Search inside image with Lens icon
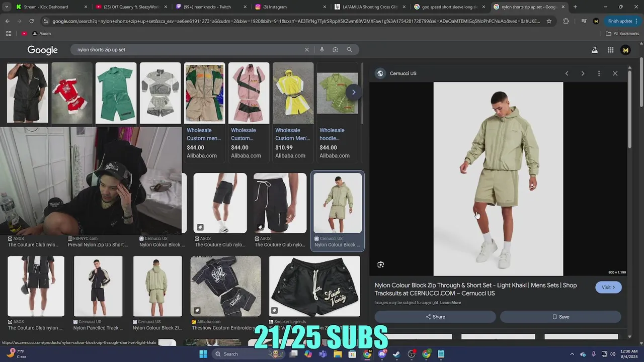The width and height of the screenshot is (644, 362). [x=380, y=264]
